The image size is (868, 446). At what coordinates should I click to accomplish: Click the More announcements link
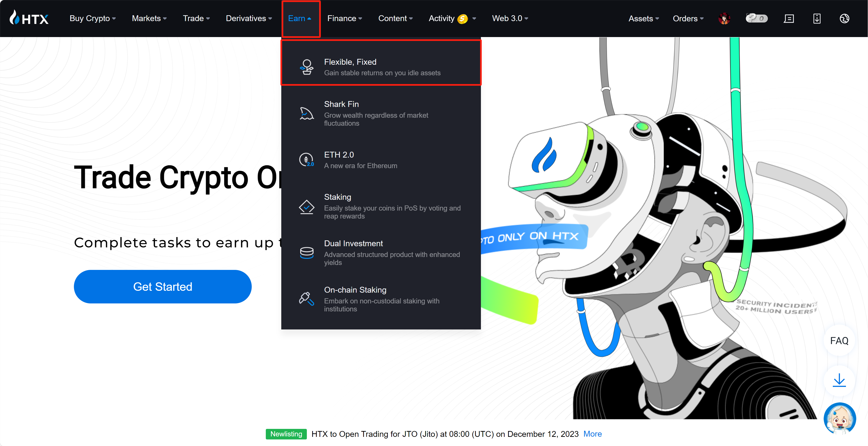(592, 434)
